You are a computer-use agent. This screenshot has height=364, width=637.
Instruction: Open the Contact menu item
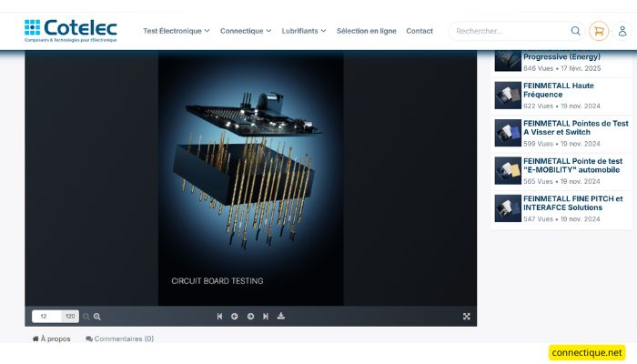coord(420,31)
